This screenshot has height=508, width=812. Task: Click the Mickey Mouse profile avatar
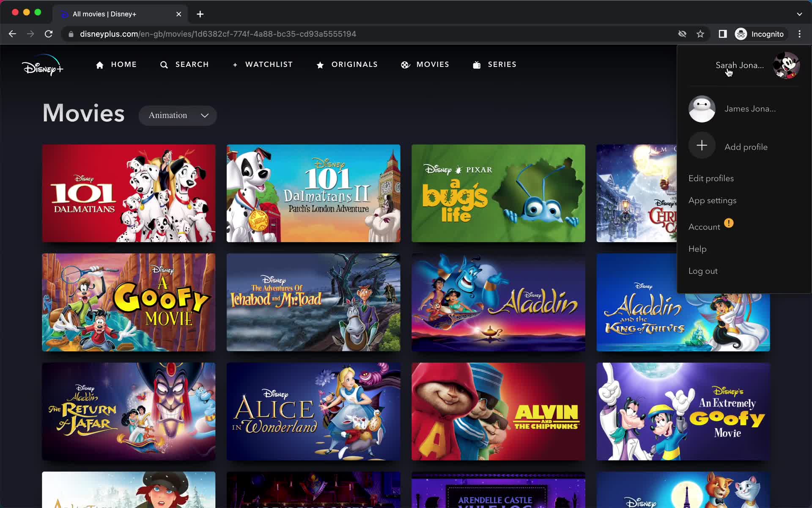coord(786,65)
